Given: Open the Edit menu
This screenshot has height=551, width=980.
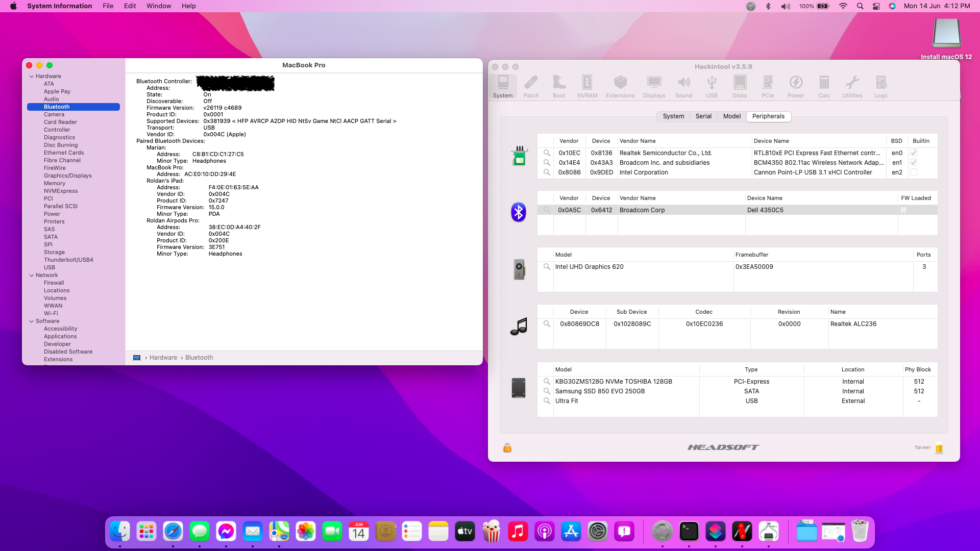Looking at the screenshot, I should click(x=130, y=6).
